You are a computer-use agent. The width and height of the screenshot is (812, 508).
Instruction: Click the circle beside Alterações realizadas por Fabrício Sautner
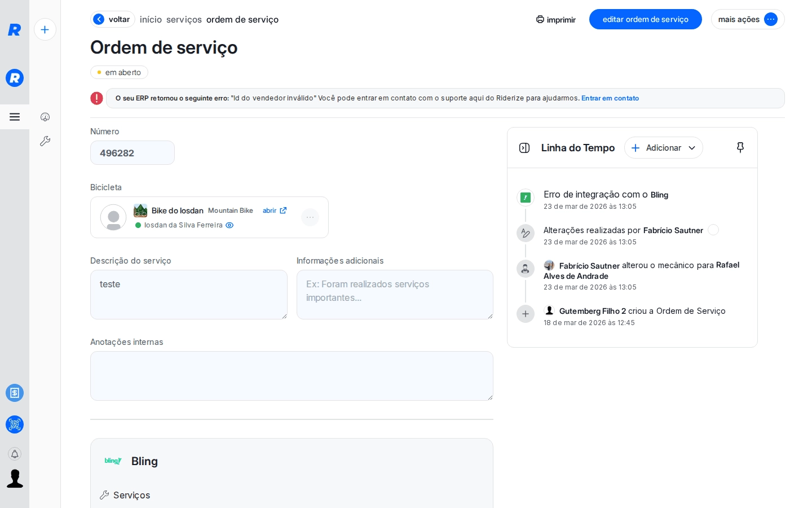point(713,230)
